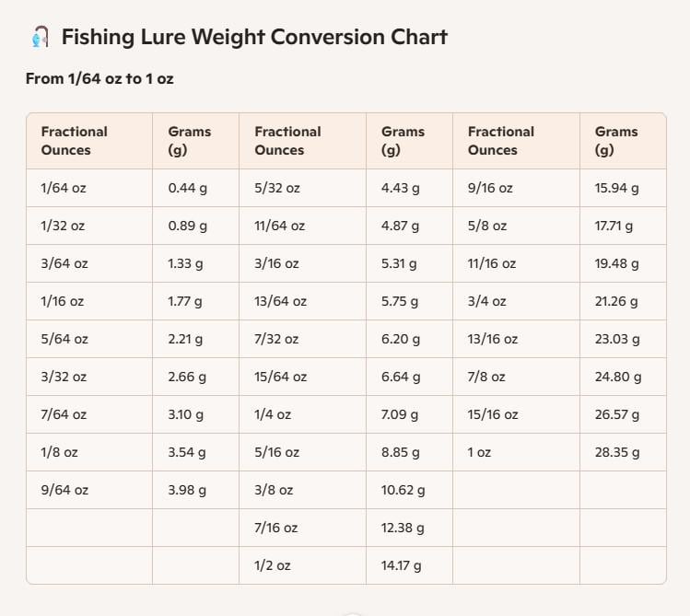Select the 1/4 oz table cell

point(273,414)
